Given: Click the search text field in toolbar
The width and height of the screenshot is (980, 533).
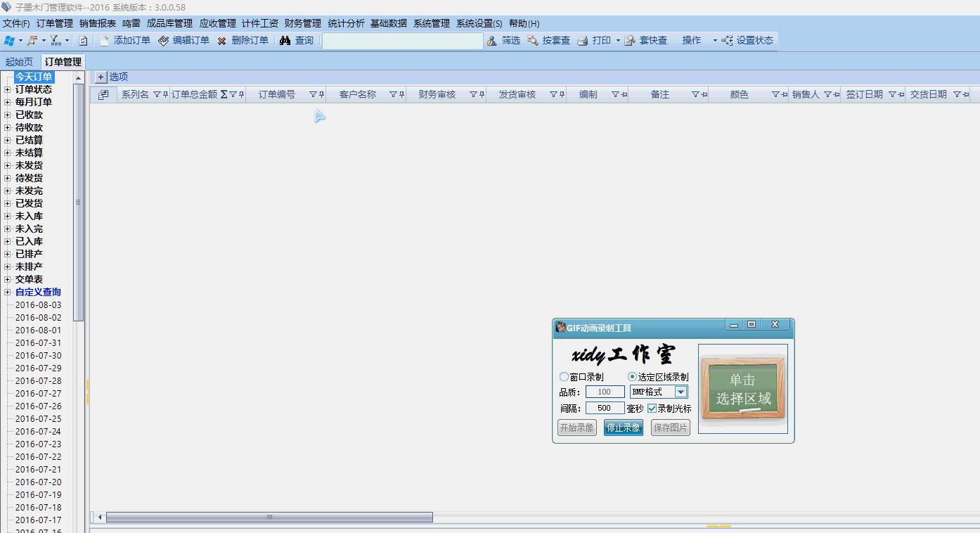Looking at the screenshot, I should coord(403,41).
